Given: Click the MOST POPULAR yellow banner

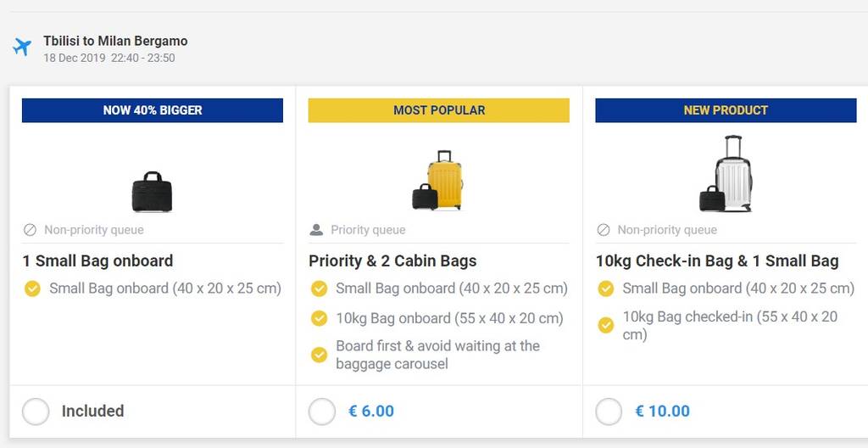Looking at the screenshot, I should 439,110.
